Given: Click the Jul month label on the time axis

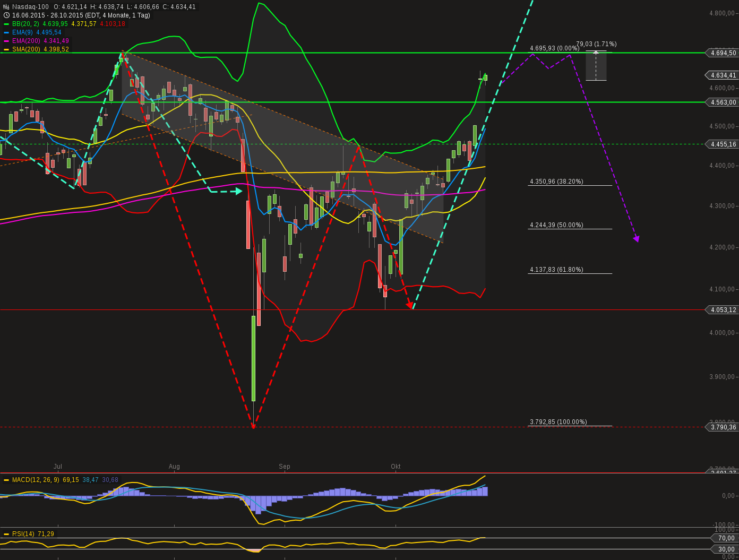Looking at the screenshot, I should click(x=58, y=467).
